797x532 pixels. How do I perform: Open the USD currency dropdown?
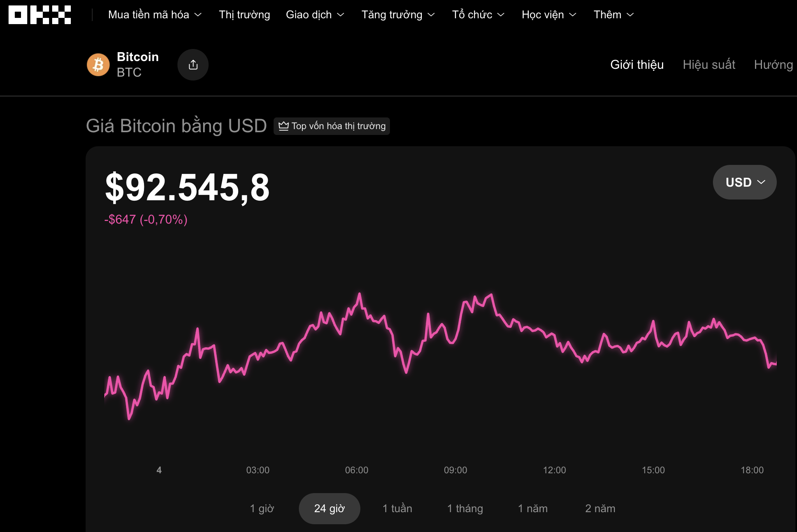[x=744, y=182]
